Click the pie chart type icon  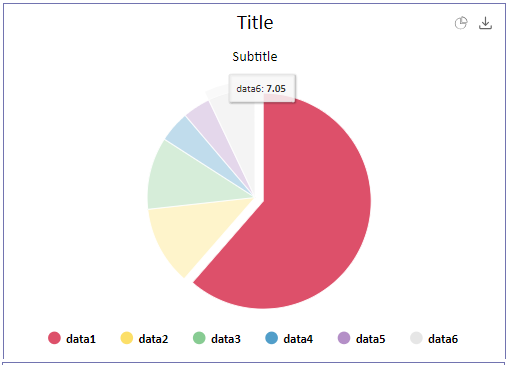coord(461,23)
